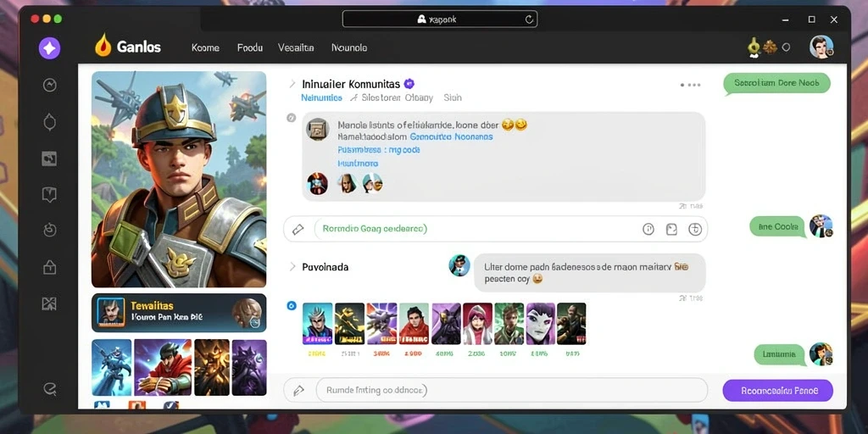The height and width of the screenshot is (434, 868).
Task: Select the pink hooded character card
Action: pyautogui.click(x=477, y=324)
